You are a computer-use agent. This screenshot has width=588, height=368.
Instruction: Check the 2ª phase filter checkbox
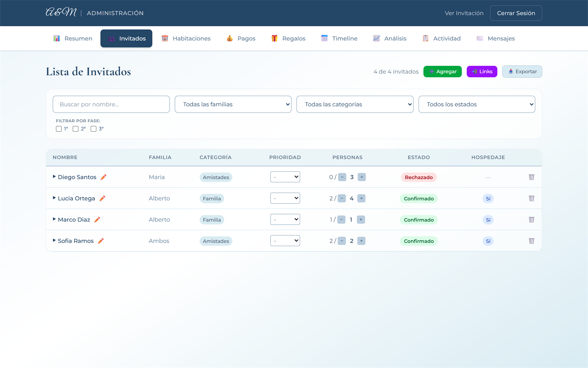76,129
